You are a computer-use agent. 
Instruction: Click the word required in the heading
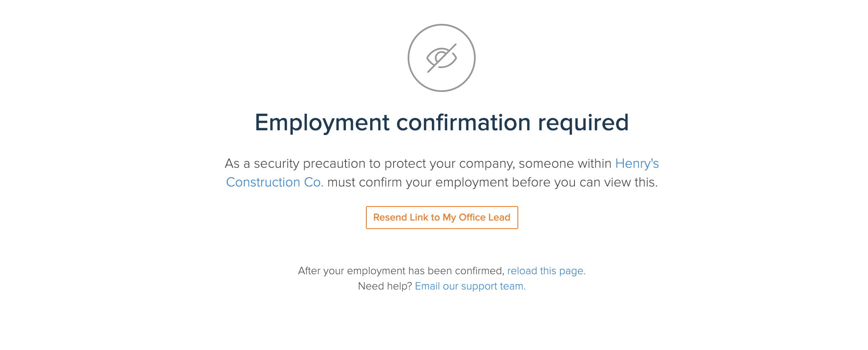pyautogui.click(x=583, y=123)
